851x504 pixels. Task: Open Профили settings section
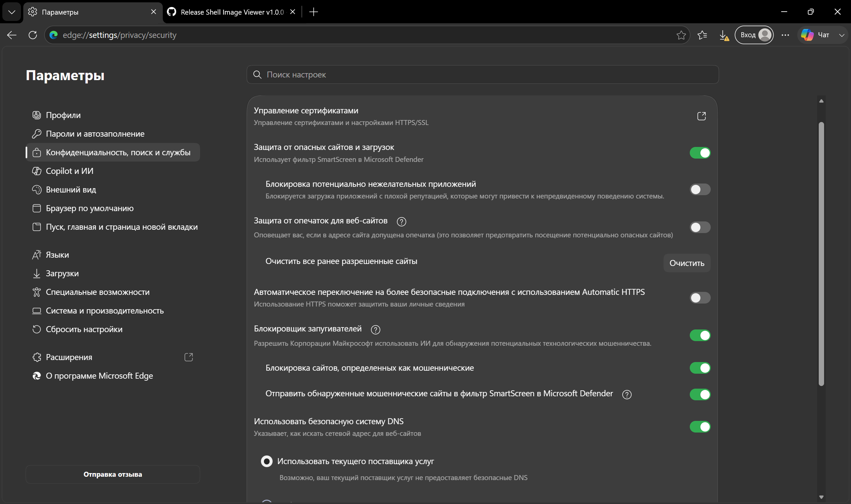pyautogui.click(x=113, y=115)
